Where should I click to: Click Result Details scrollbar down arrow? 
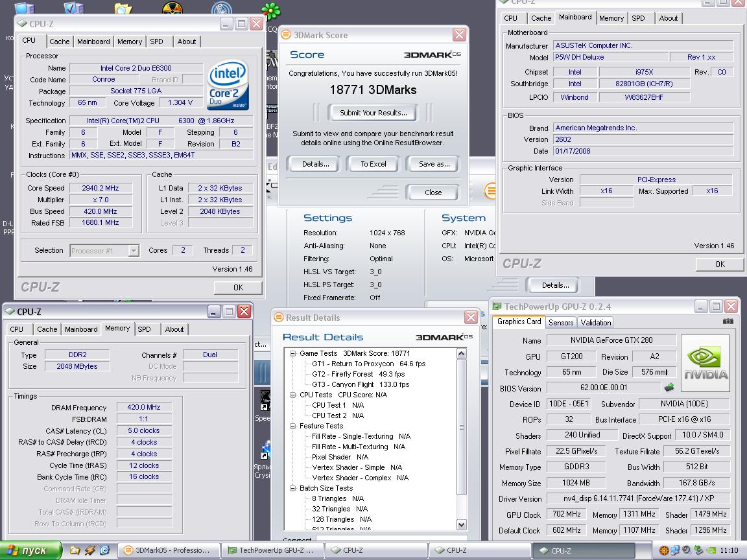coord(461,525)
